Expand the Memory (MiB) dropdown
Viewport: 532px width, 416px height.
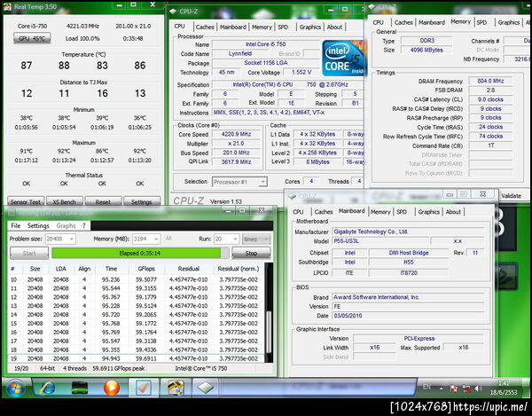tap(156, 239)
